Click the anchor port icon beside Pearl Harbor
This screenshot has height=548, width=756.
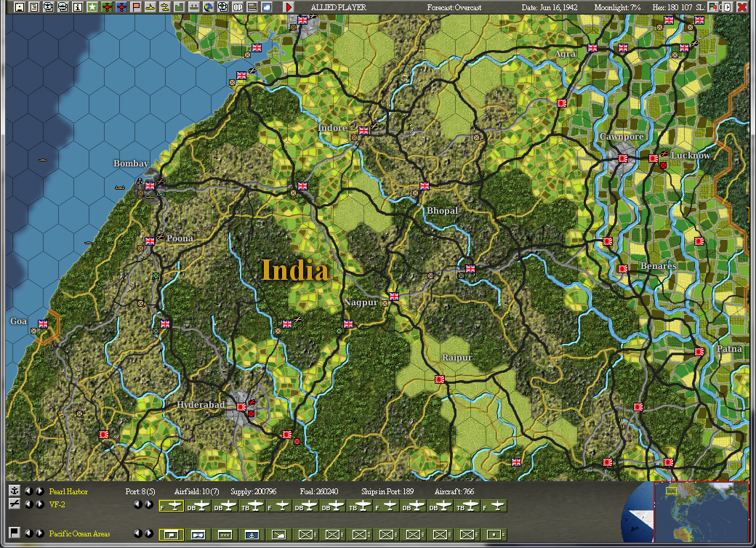[15, 491]
